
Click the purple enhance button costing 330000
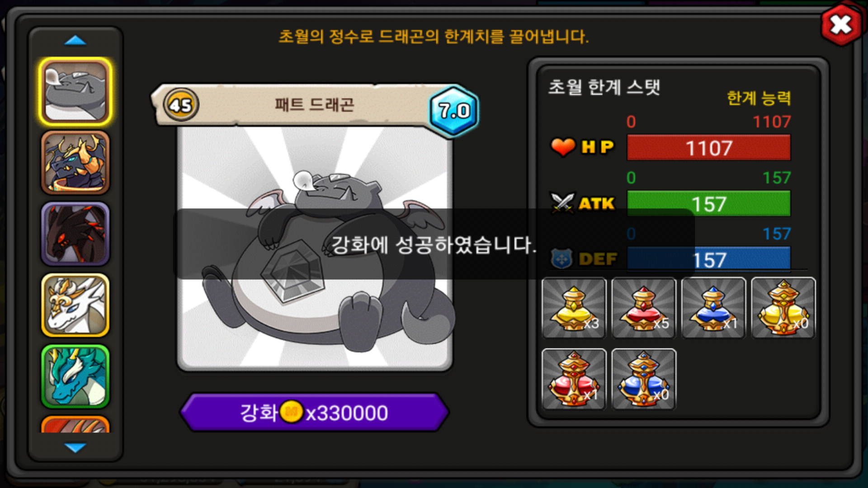[314, 412]
